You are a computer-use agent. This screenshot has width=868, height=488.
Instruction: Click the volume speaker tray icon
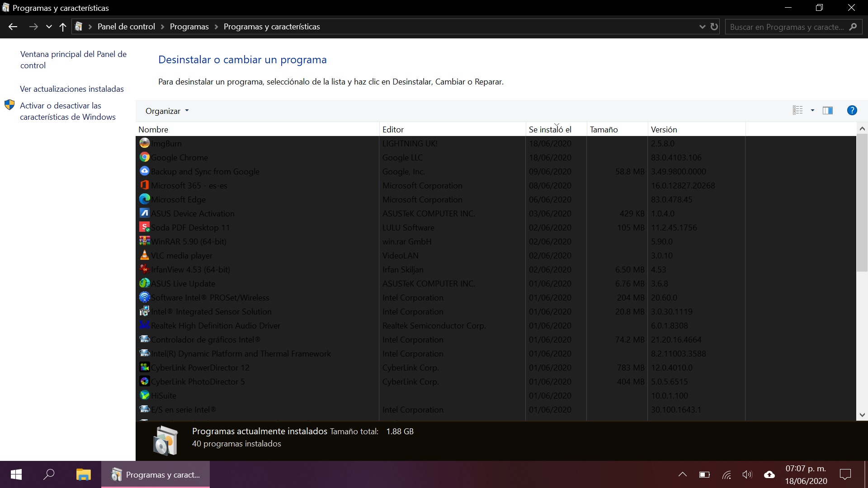(747, 474)
